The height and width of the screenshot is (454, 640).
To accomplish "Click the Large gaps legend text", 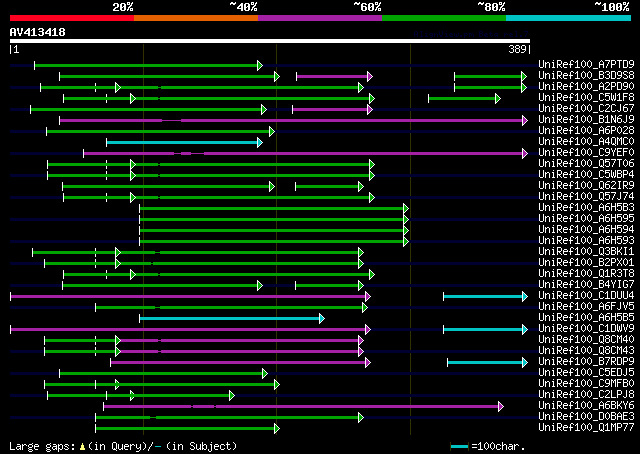I will click(x=123, y=446).
